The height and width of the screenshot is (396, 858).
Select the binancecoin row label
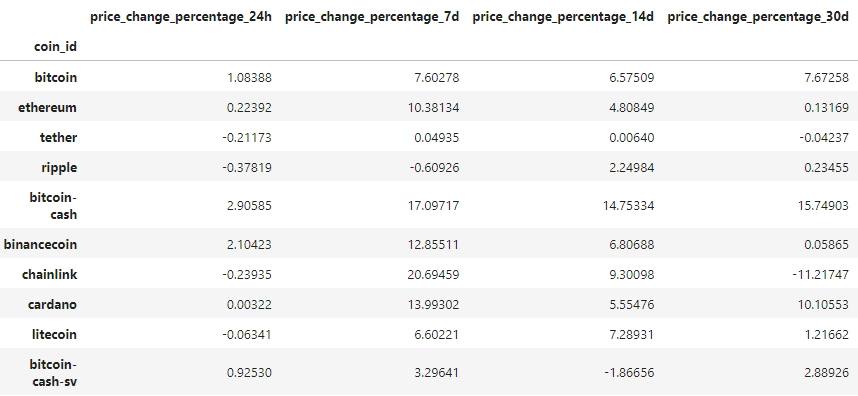pyautogui.click(x=40, y=244)
